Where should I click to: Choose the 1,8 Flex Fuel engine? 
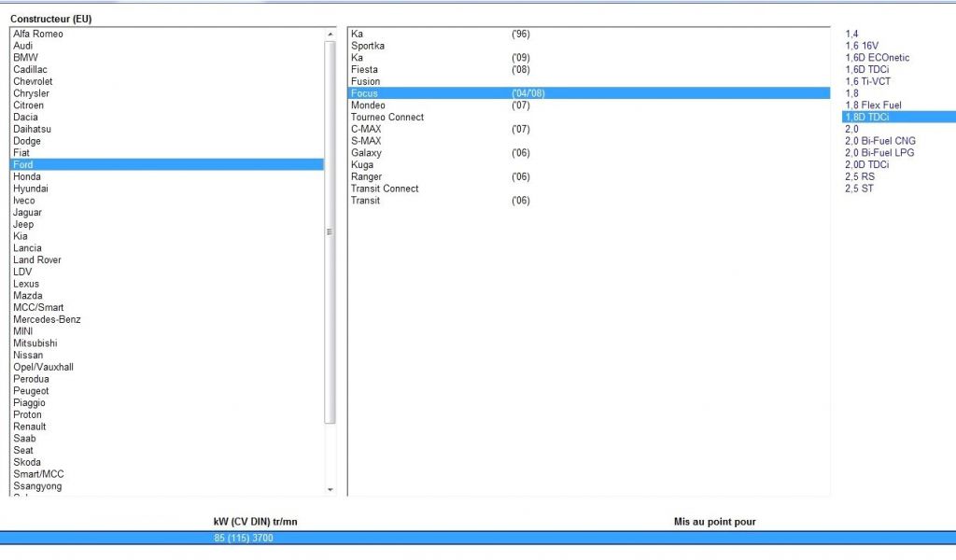tap(873, 105)
